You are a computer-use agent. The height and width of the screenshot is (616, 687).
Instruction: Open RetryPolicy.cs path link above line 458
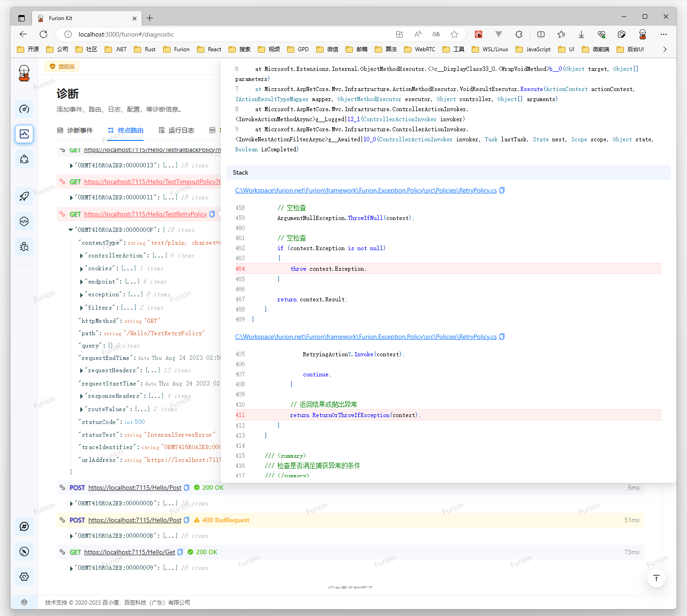click(366, 190)
